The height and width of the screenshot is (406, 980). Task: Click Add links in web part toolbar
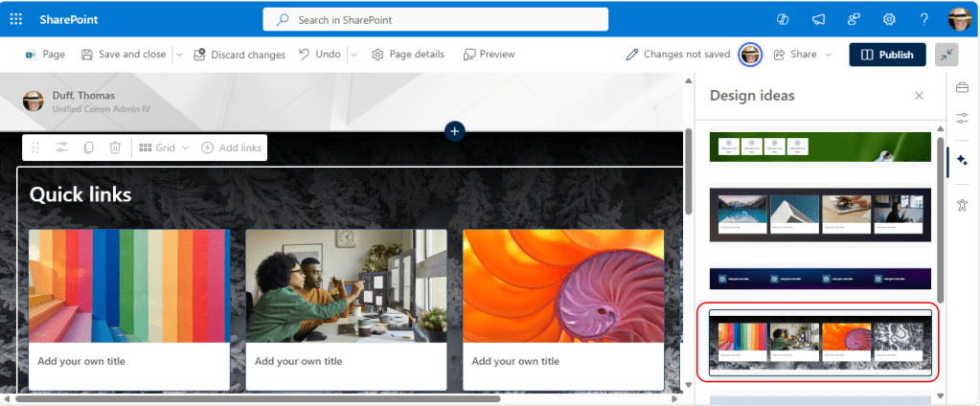coord(231,147)
